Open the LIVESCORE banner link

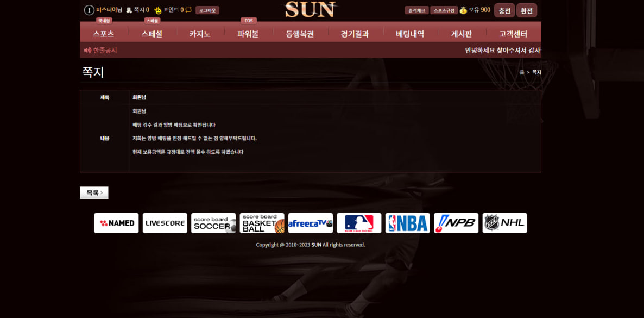click(165, 223)
